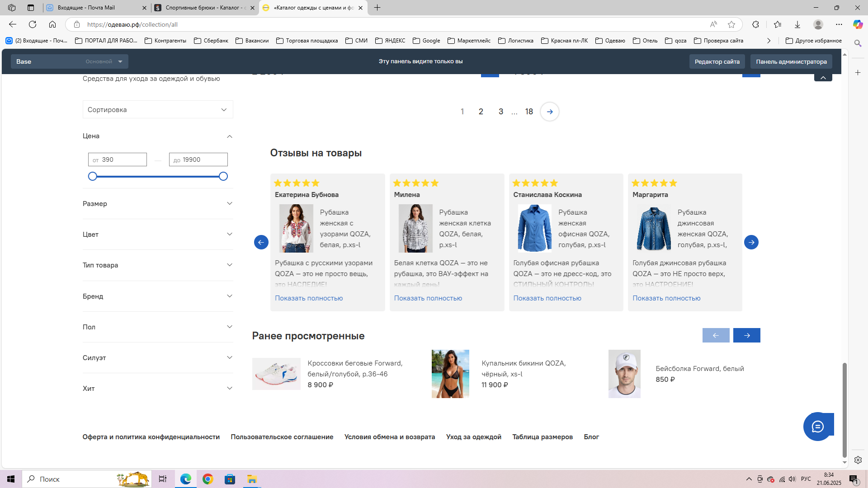Open Microsoft Edge from taskbar
The width and height of the screenshot is (868, 488).
point(186,479)
